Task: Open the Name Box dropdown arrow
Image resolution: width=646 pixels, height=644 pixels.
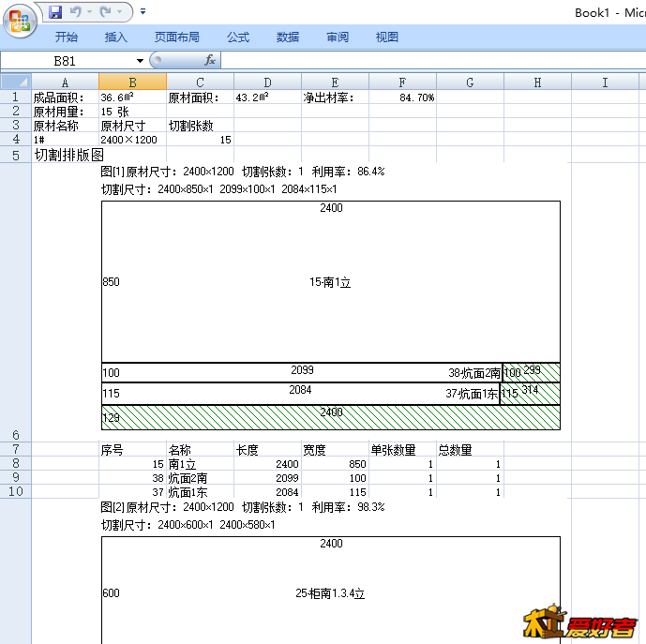Action: [x=140, y=61]
